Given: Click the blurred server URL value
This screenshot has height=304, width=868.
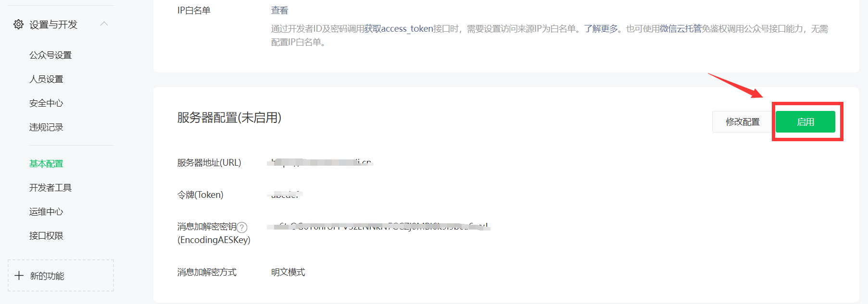Looking at the screenshot, I should [320, 163].
